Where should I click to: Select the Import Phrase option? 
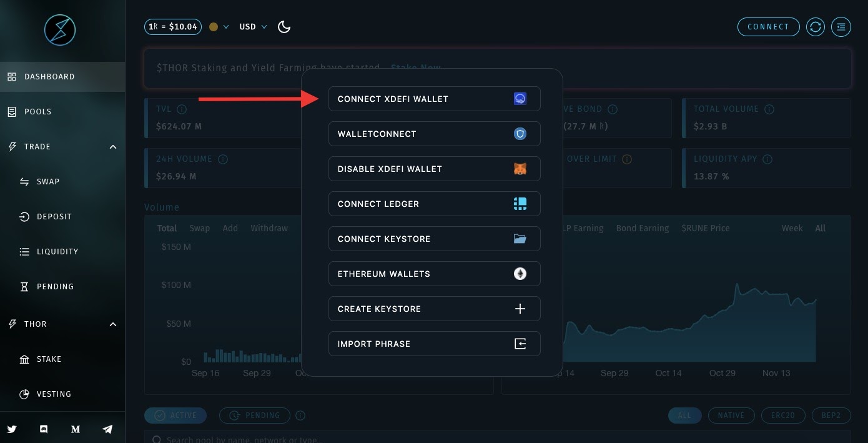435,344
